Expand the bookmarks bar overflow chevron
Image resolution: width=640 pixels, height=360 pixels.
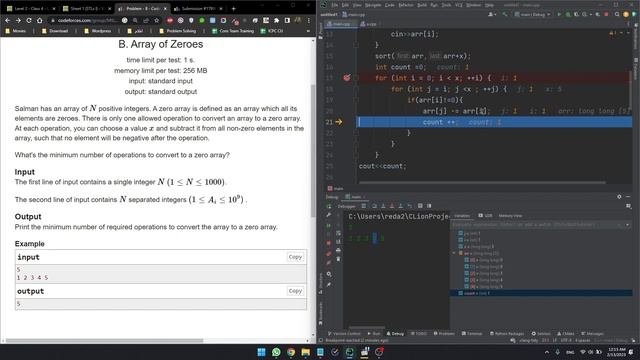click(x=308, y=31)
